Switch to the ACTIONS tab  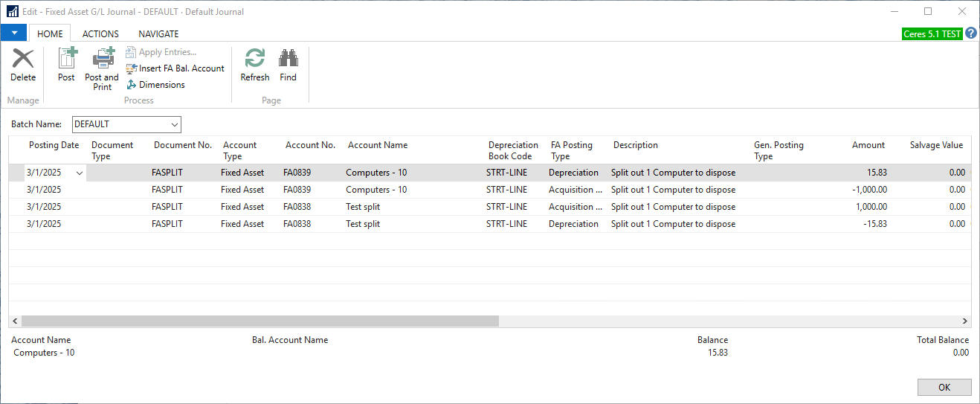(100, 33)
